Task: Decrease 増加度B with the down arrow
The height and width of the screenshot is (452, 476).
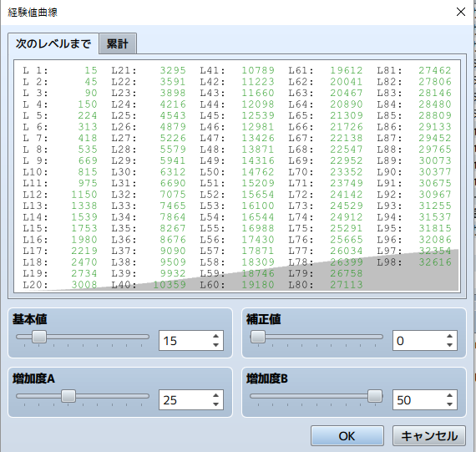Action: (449, 404)
